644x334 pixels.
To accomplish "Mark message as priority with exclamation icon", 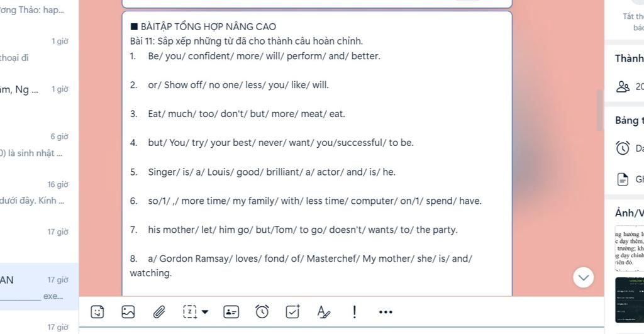I will [x=355, y=312].
